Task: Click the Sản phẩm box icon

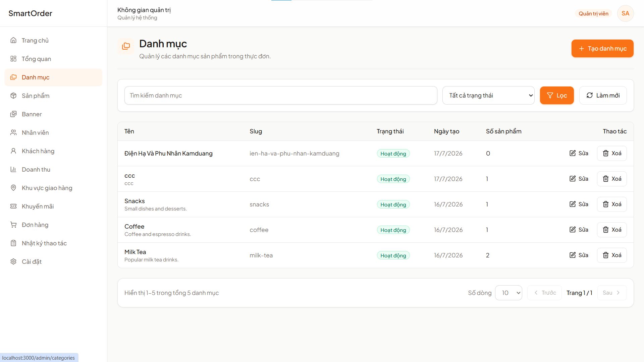Action: click(x=13, y=96)
